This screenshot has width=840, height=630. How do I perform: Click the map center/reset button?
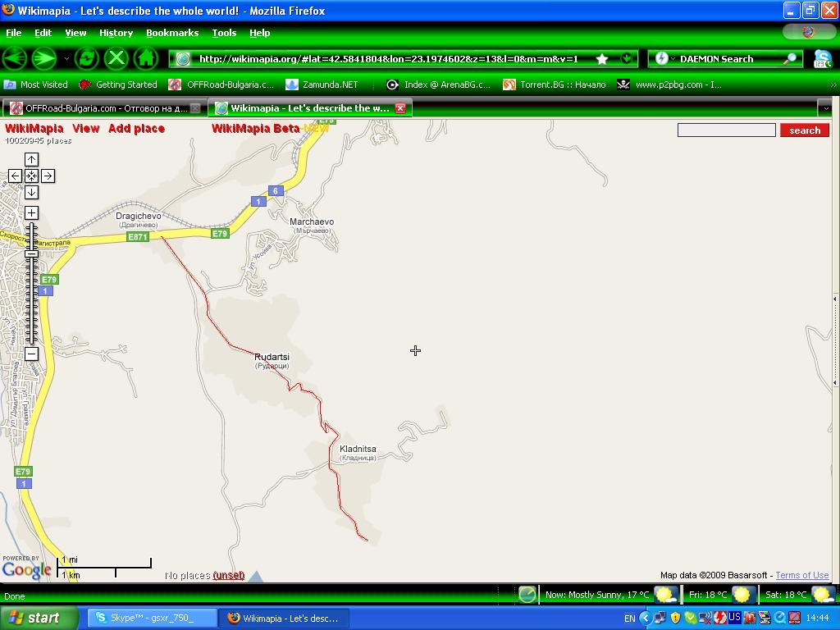(32, 176)
